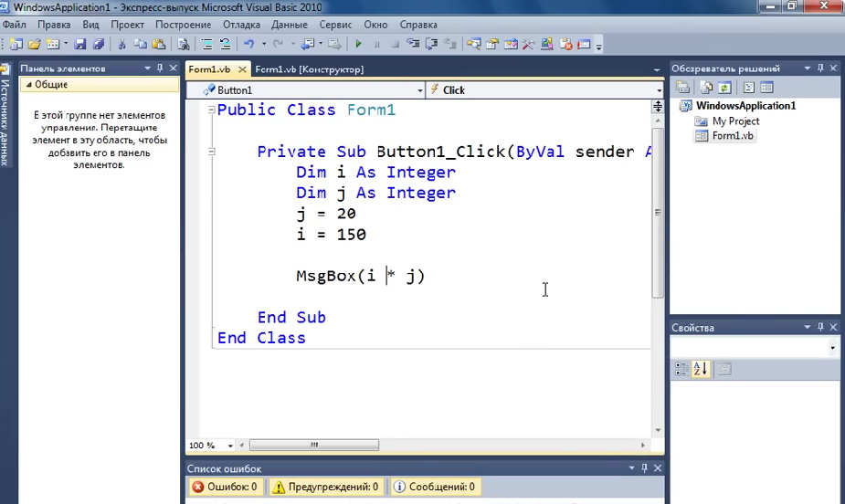Select WindowsApplication1 project node

[x=745, y=106]
